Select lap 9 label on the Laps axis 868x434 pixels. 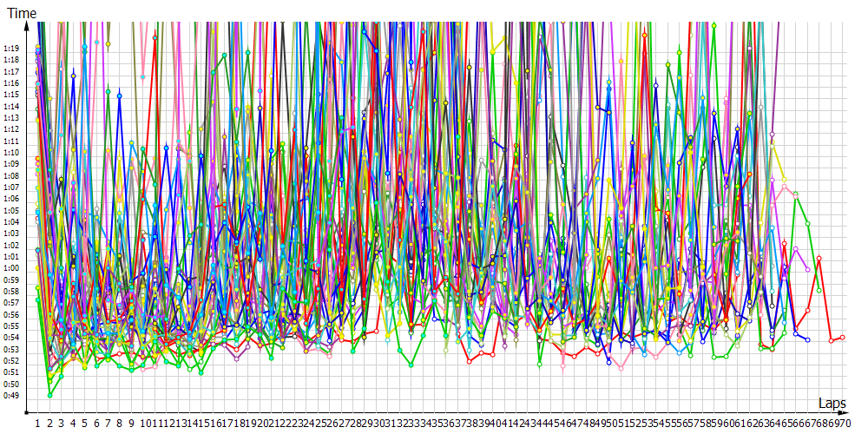click(131, 423)
